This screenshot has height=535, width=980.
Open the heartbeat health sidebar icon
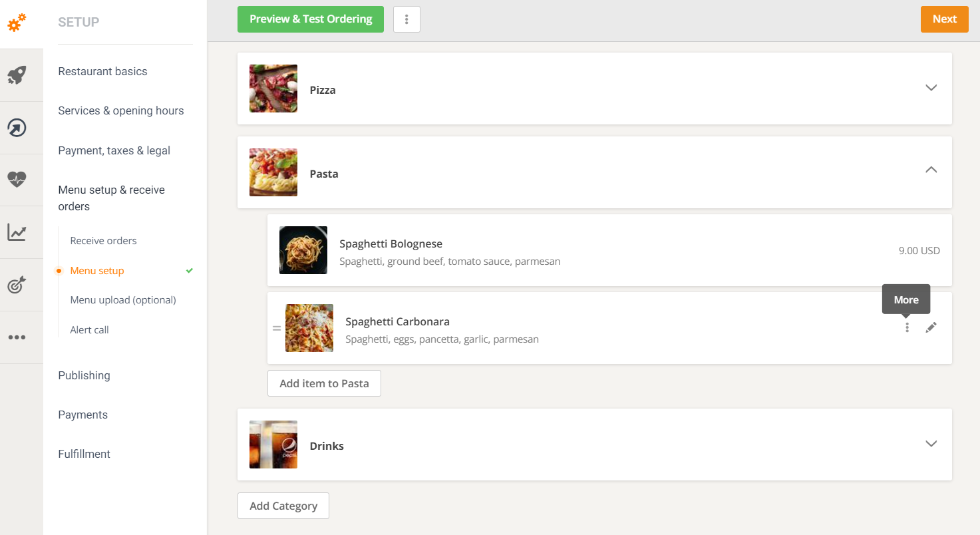tap(17, 179)
